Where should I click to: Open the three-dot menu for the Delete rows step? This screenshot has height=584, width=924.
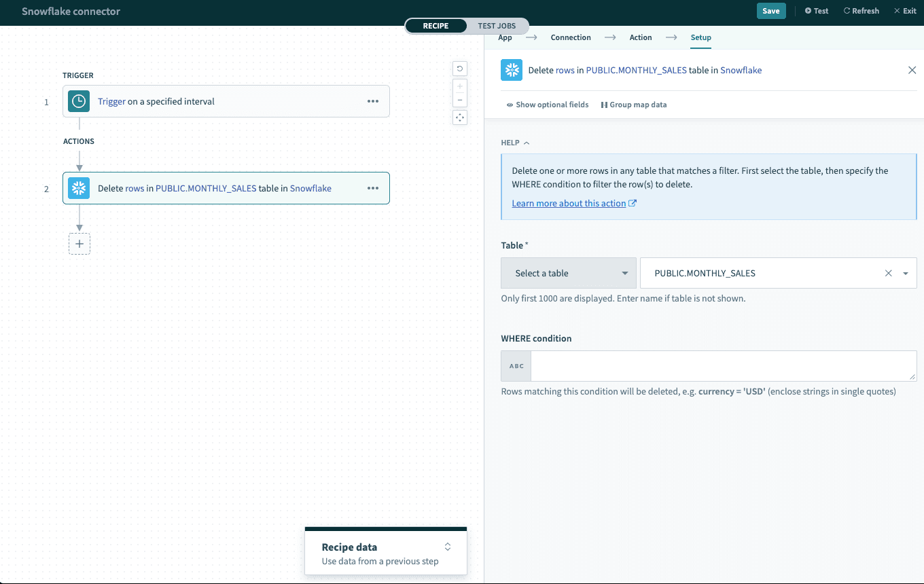[373, 188]
